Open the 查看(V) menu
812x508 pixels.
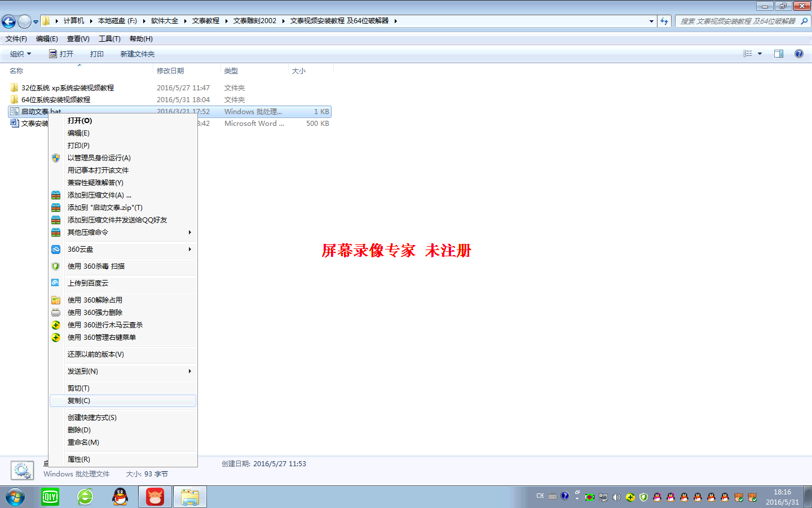[x=78, y=39]
